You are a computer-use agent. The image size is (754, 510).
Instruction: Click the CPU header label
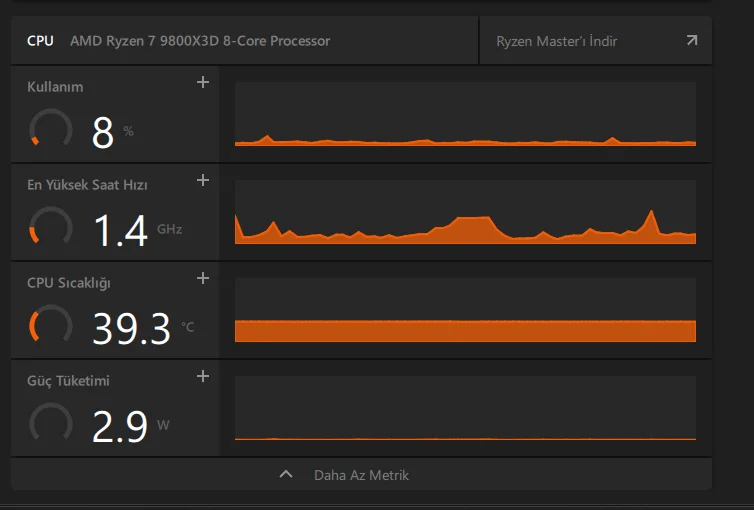tap(40, 41)
